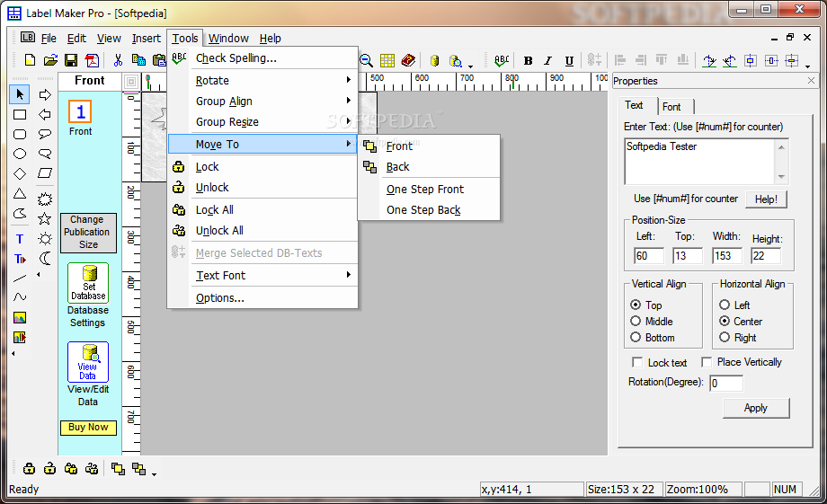Toggle Italic formatting in toolbar
The height and width of the screenshot is (504, 827).
click(548, 60)
